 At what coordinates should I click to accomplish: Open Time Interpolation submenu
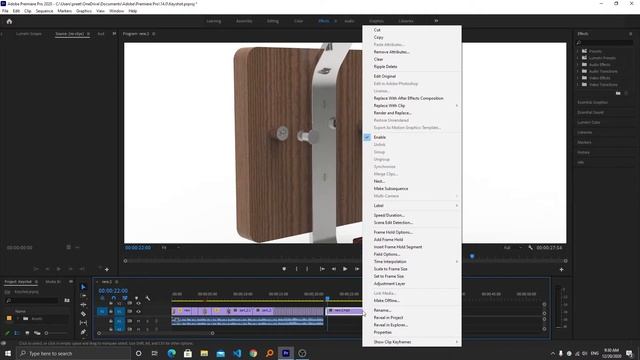tap(412, 262)
